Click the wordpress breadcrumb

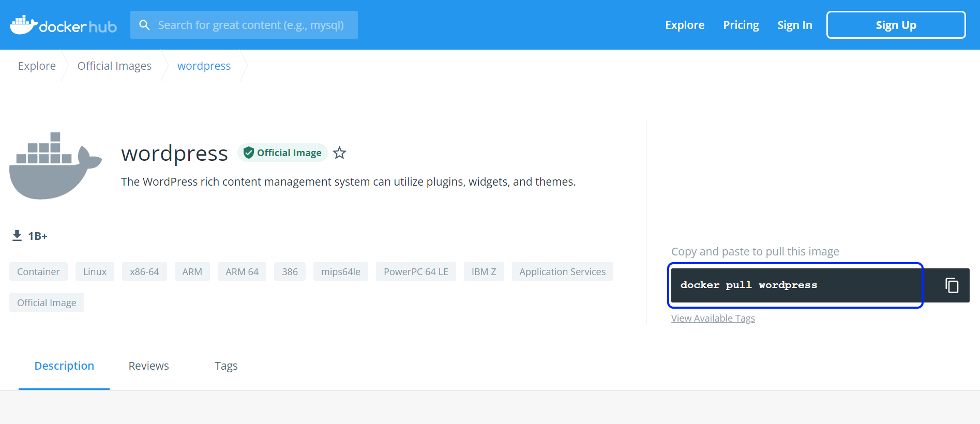coord(204,66)
